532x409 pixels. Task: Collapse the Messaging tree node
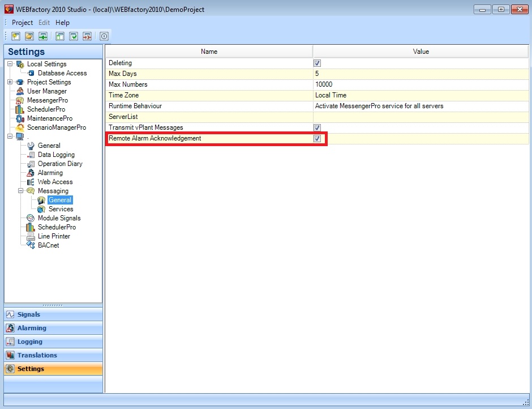[x=21, y=191]
